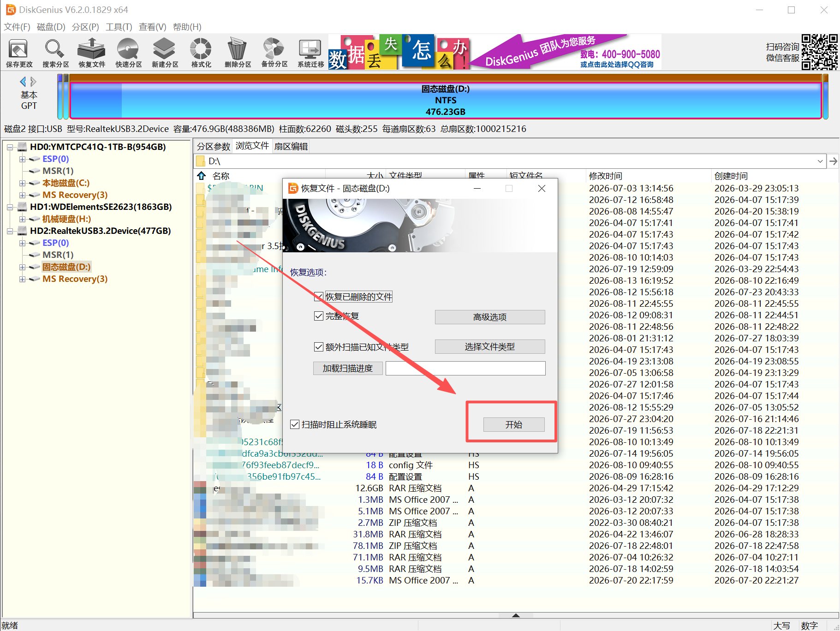Open the 文件(F) menu
This screenshot has width=840, height=631.
[x=17, y=27]
